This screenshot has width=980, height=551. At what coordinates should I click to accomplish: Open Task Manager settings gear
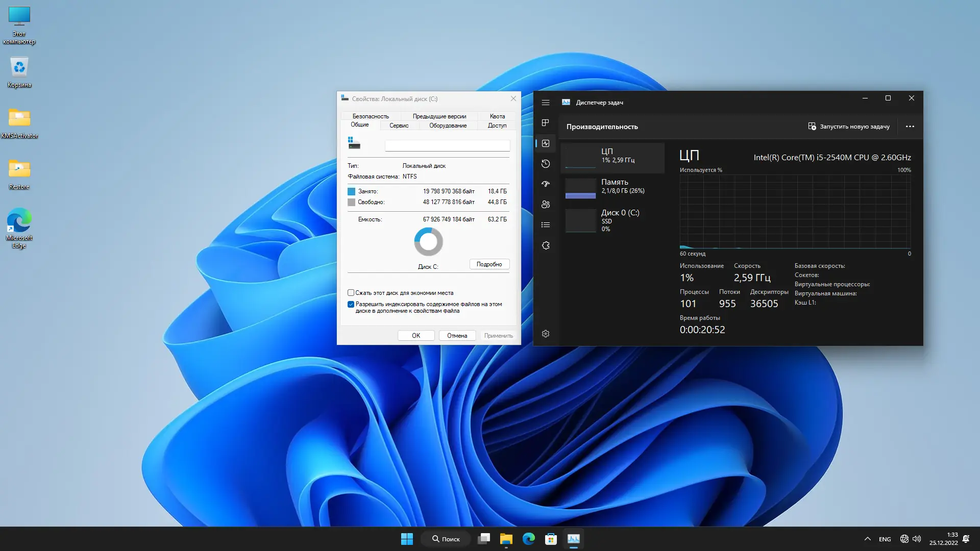point(546,334)
